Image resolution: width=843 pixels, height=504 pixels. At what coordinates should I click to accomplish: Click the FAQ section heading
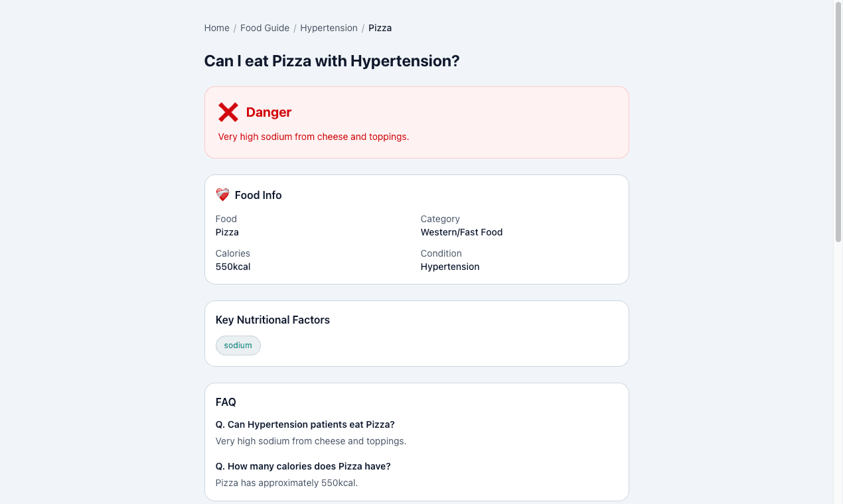pos(225,402)
